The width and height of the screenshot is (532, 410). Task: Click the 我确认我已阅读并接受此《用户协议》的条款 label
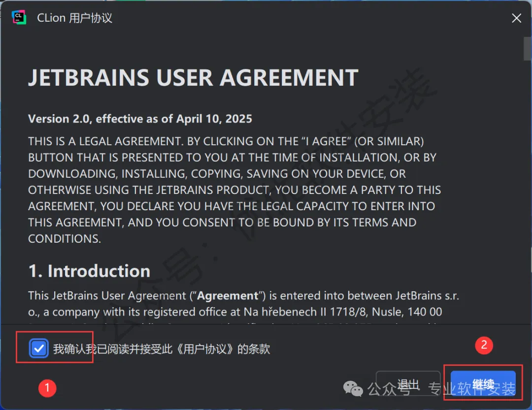point(162,348)
